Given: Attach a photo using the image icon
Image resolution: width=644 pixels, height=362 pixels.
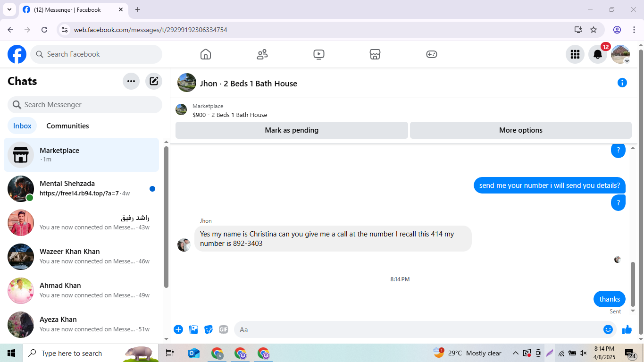Looking at the screenshot, I should pos(193,329).
